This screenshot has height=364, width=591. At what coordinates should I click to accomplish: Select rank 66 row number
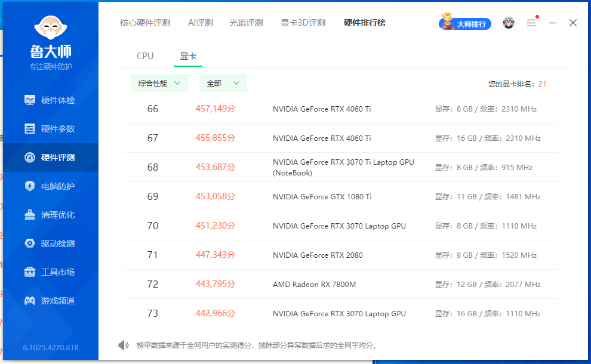click(153, 109)
